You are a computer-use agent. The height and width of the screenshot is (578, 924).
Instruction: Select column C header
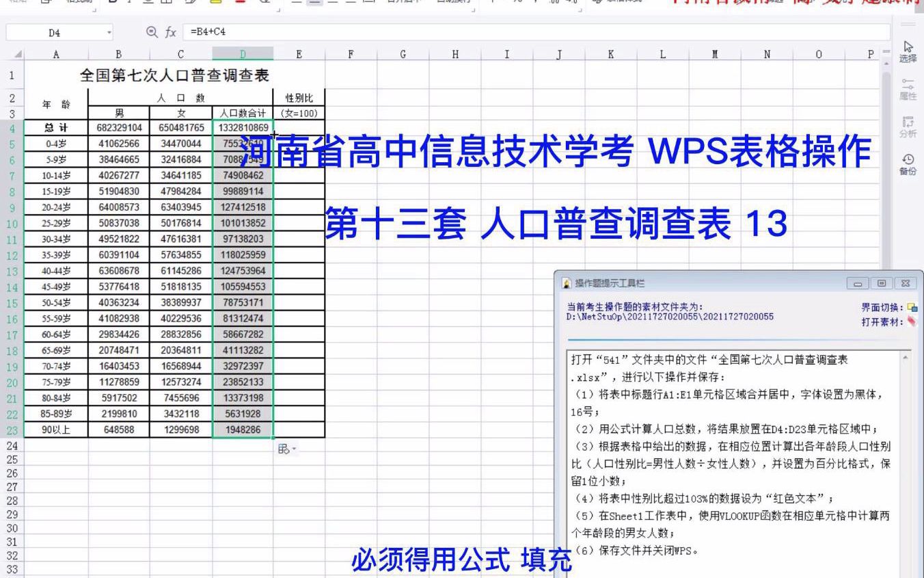(181, 55)
